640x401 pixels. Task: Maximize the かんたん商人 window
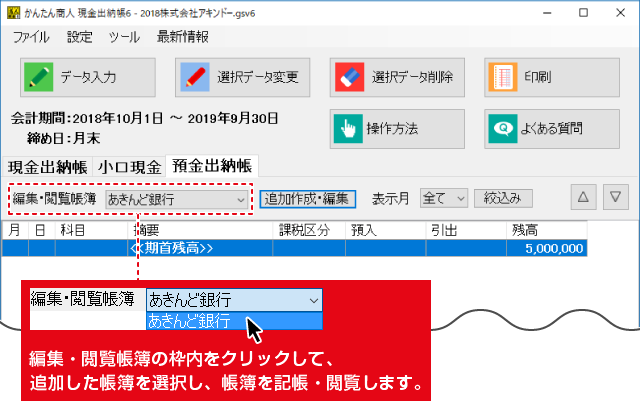pyautogui.click(x=583, y=13)
